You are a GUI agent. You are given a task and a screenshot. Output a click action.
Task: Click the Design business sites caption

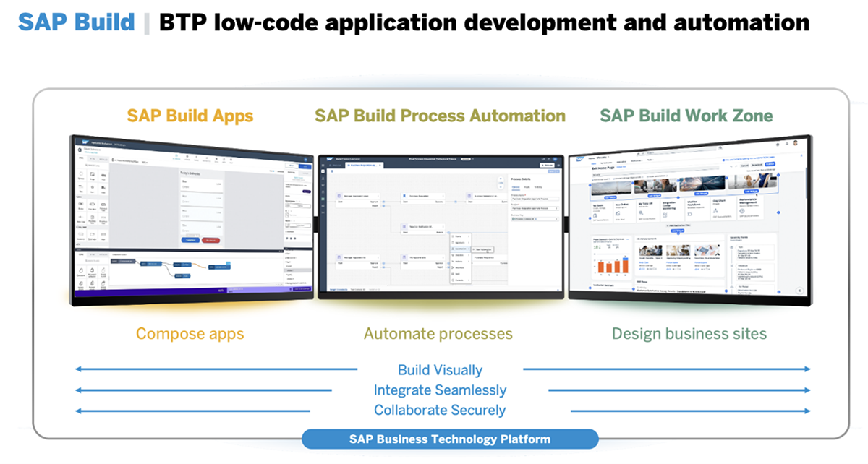689,334
